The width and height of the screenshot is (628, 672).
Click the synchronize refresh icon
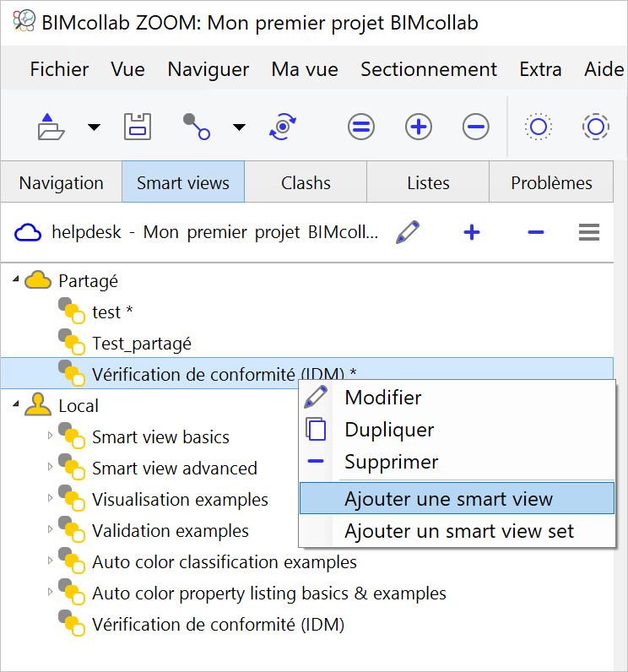coord(283,127)
